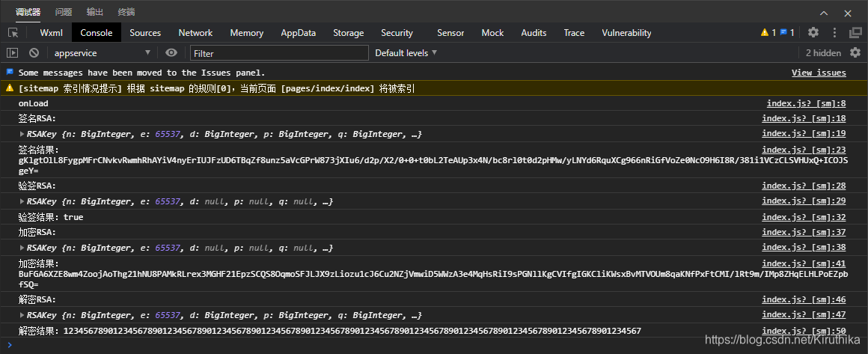This screenshot has width=868, height=354.
Task: Toggle the dock side panel icon
Action: pyautogui.click(x=855, y=32)
